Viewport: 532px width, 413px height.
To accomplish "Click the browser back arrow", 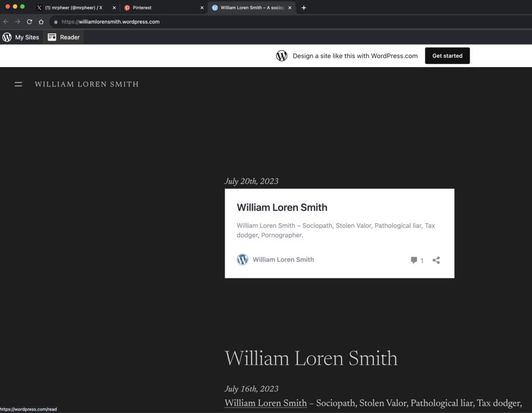I will [6, 22].
